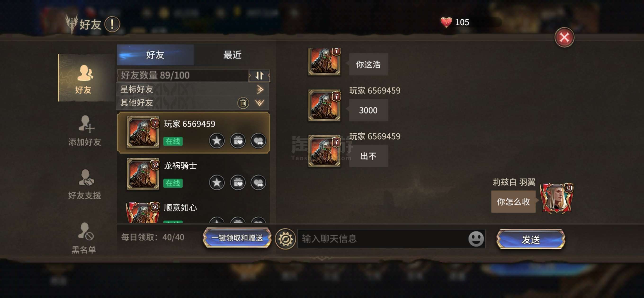This screenshot has height=298, width=644.
Task: Open chat with 玩家 6569459
Action: tap(258, 141)
